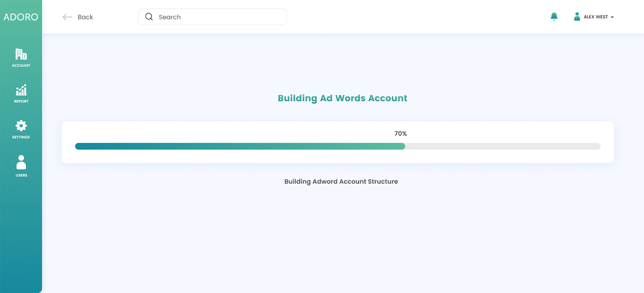Click the back arrow icon in the header

[x=66, y=17]
